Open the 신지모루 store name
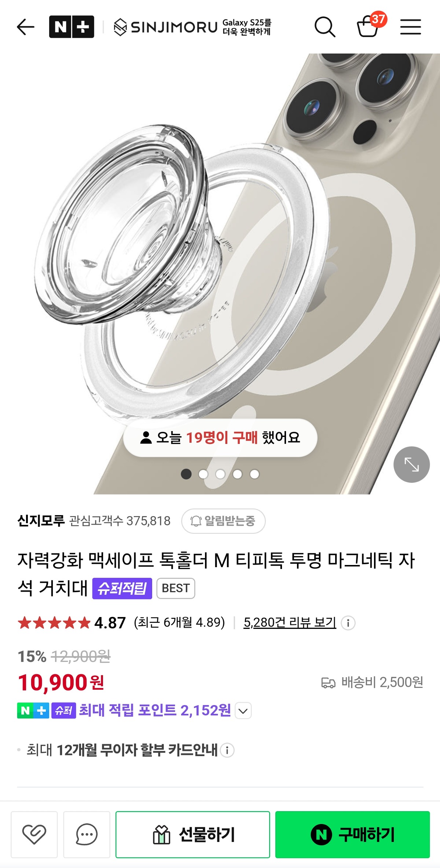Viewport: 440px width, 868px height. 41,521
